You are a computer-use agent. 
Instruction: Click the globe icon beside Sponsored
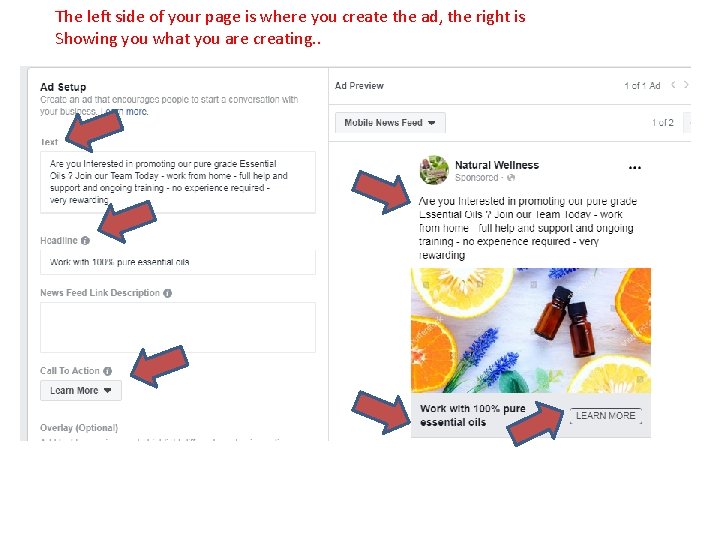[x=511, y=178]
